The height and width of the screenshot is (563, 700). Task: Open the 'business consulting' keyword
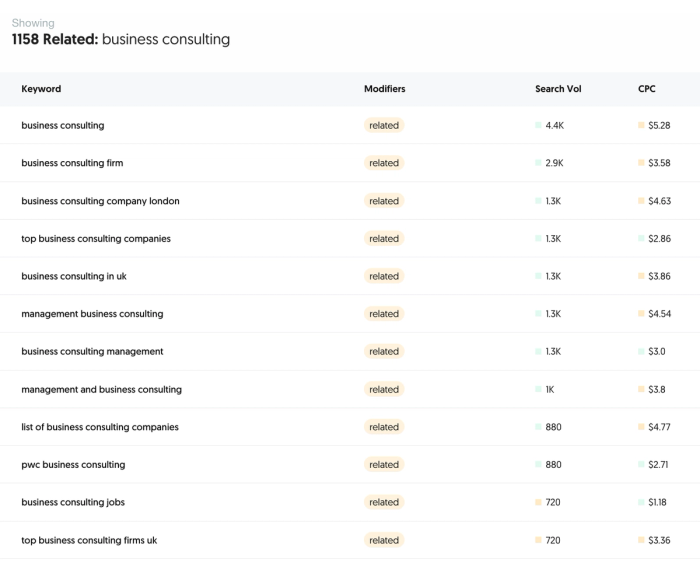pyautogui.click(x=62, y=126)
